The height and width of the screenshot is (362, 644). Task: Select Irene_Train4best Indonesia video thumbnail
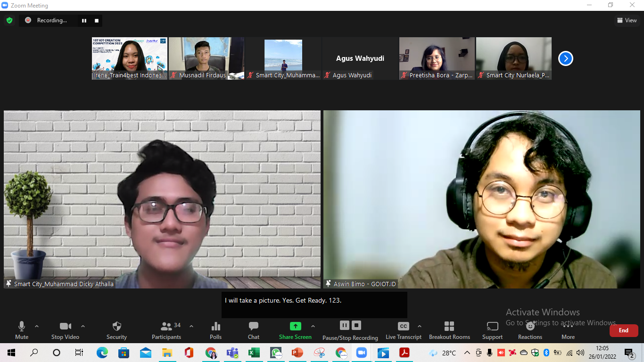point(130,58)
